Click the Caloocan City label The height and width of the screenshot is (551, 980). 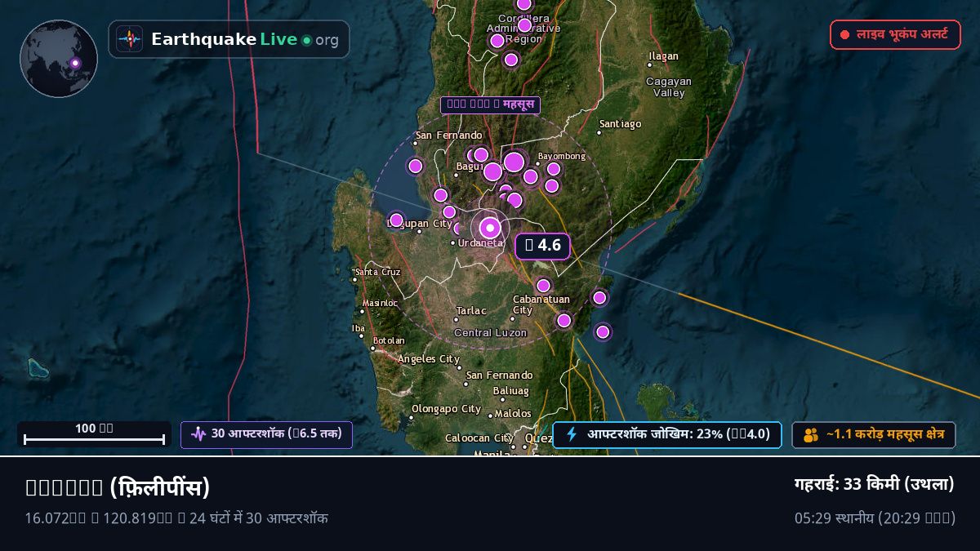tap(479, 438)
